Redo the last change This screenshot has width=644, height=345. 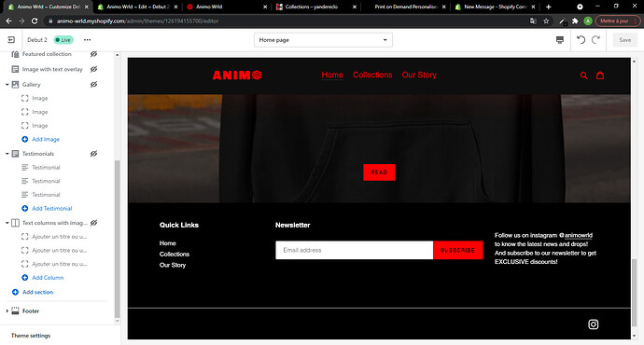point(595,40)
